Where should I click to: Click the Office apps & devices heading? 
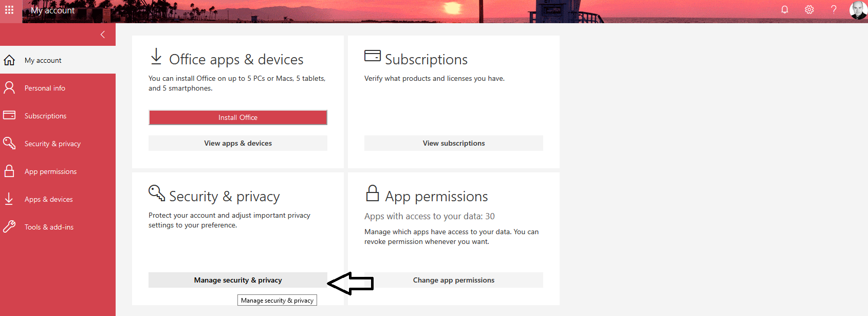236,60
